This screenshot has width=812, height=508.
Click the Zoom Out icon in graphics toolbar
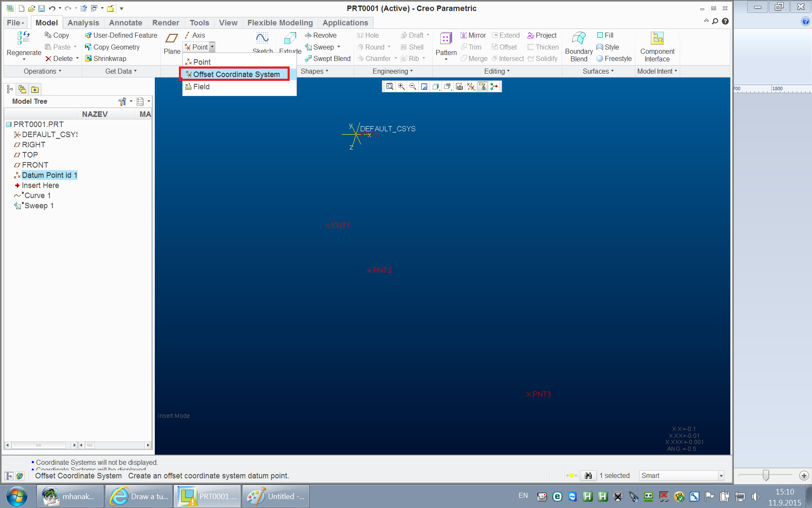coord(413,86)
